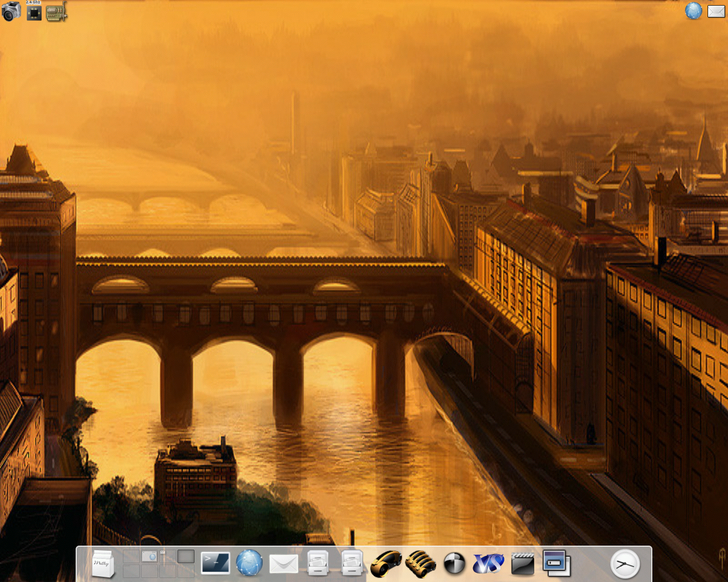Launch the blue VS application icon
728x582 pixels.
point(488,563)
